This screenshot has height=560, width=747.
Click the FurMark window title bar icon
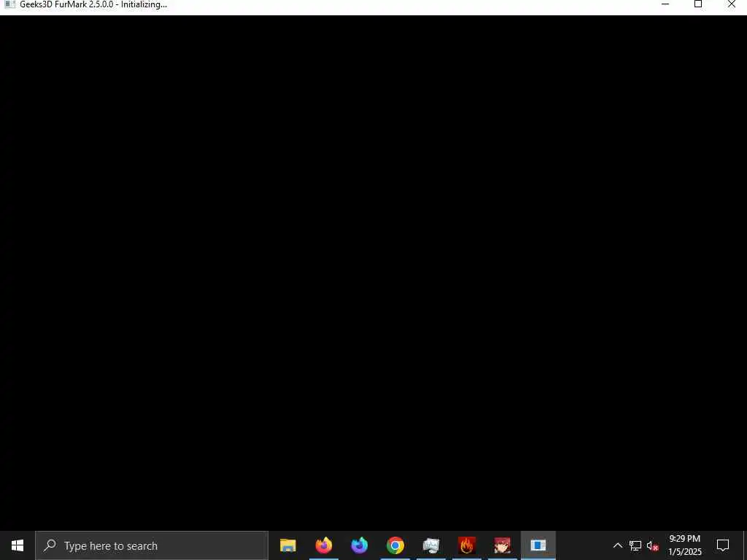[x=9, y=4]
